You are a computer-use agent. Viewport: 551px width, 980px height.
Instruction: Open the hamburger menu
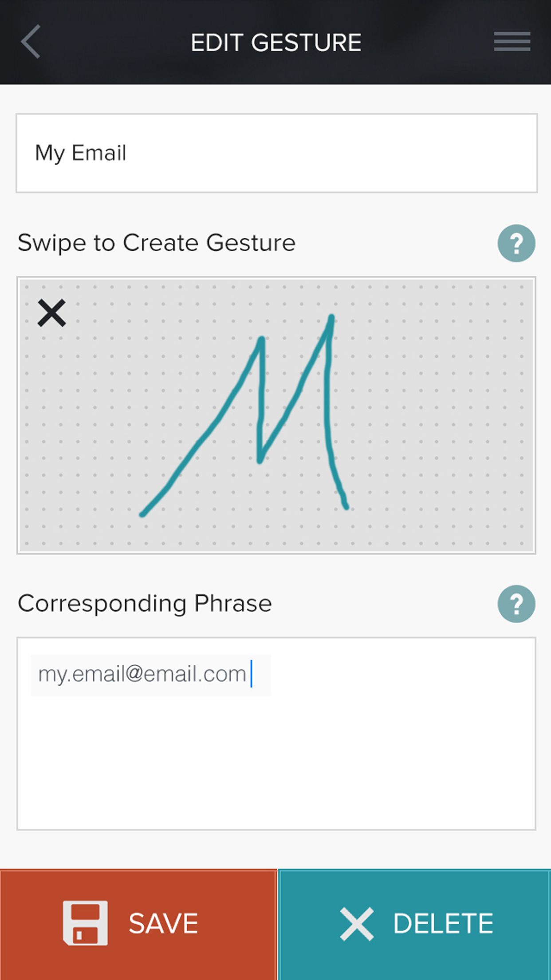(512, 42)
